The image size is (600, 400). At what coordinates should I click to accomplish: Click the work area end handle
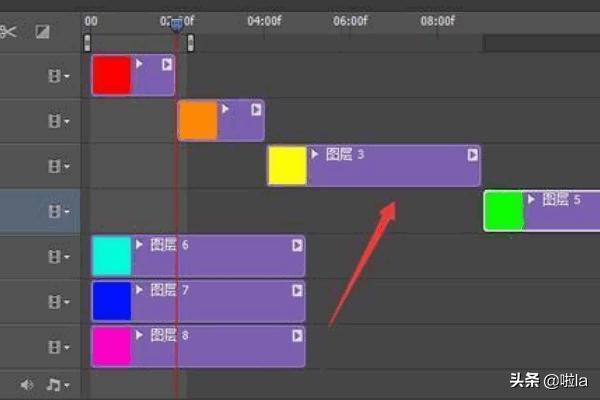click(x=190, y=42)
